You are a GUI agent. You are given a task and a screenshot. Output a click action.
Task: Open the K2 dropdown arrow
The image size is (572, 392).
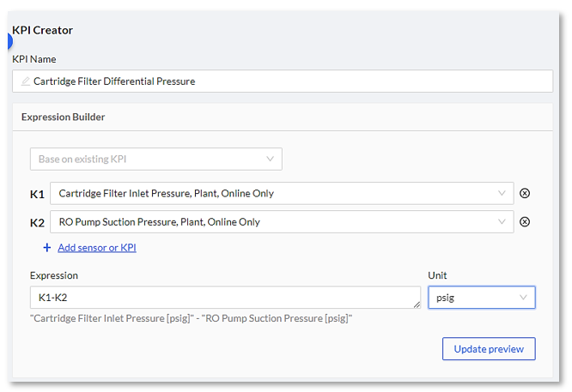[x=502, y=222]
